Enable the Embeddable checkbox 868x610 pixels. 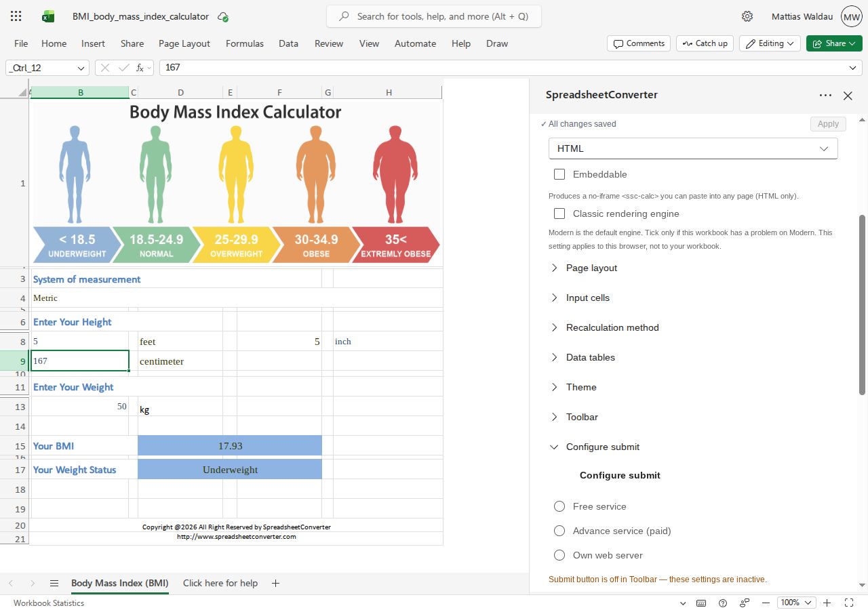click(x=559, y=174)
